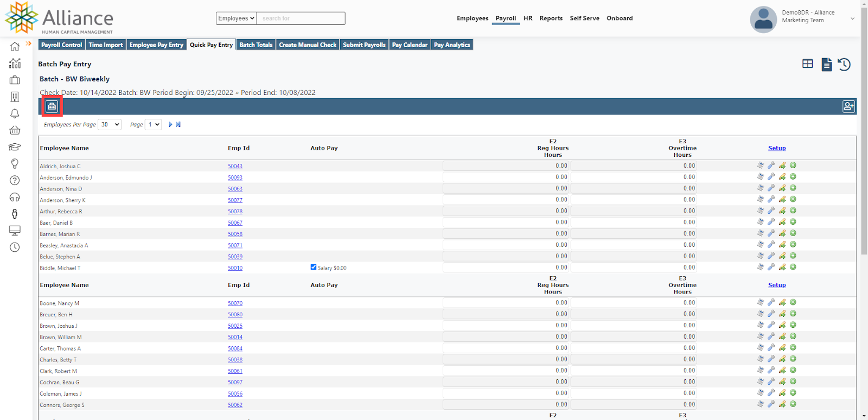Open the Pay Calendar tab
The width and height of the screenshot is (868, 420).
pyautogui.click(x=410, y=45)
